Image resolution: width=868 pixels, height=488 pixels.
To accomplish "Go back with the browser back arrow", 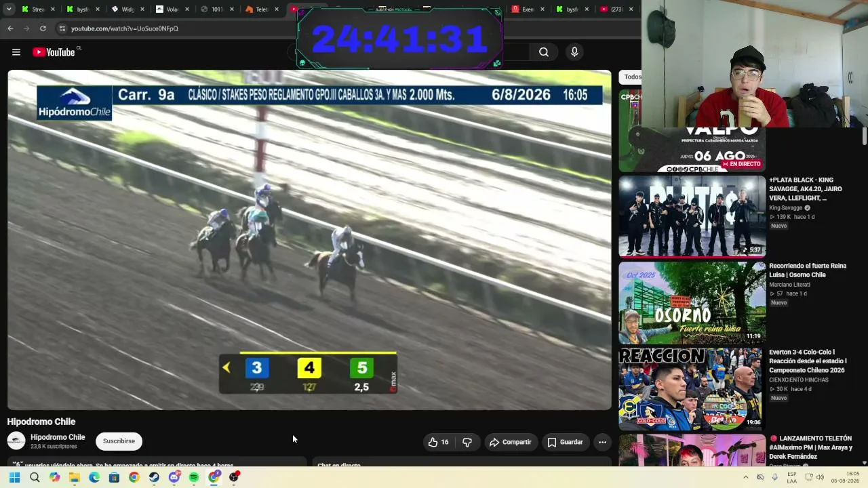I will click(10, 28).
